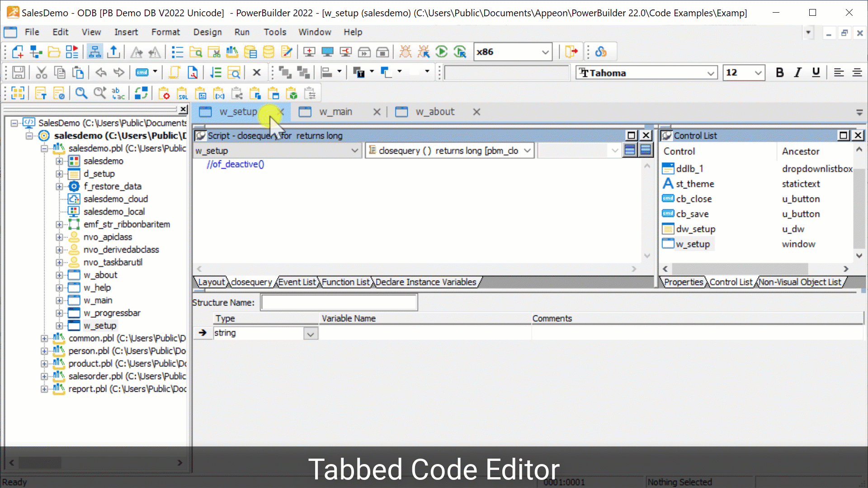Click the Database painter icon

click(x=269, y=52)
